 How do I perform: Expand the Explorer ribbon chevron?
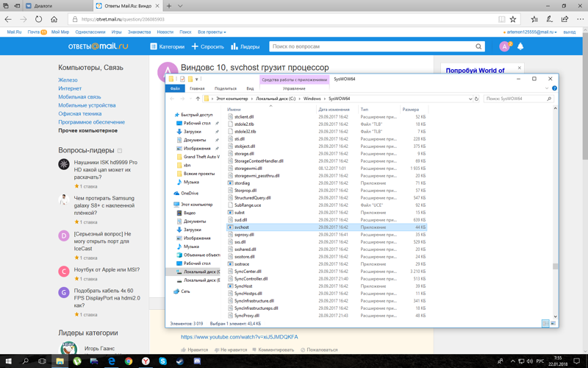(x=547, y=88)
